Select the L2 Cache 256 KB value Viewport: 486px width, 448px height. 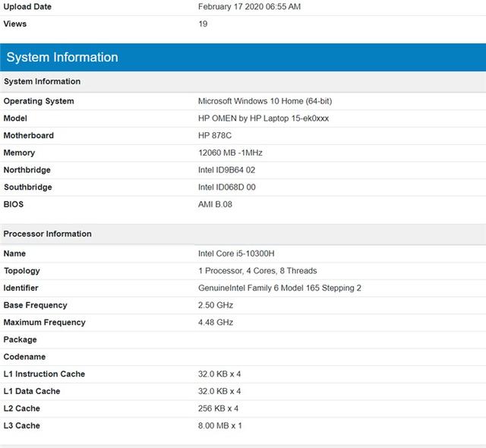coord(218,409)
